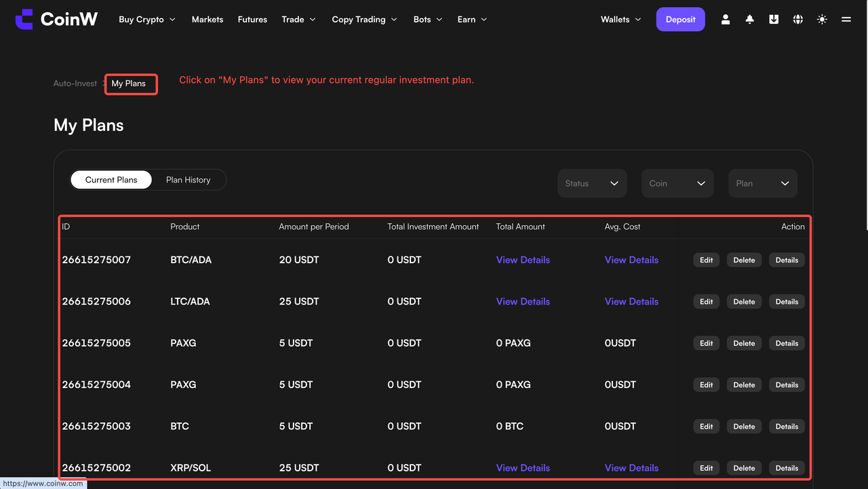Click the "LTC/ADA" product cell
This screenshot has width=868, height=489.
[x=190, y=302]
